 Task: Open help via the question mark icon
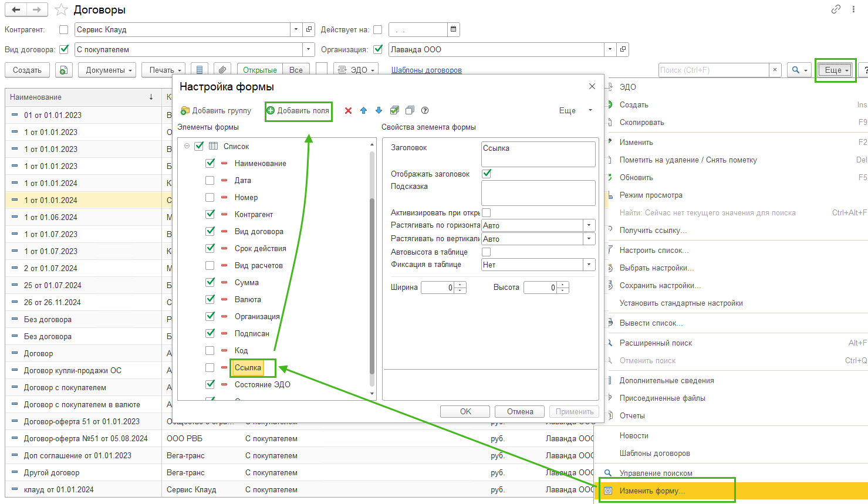point(425,110)
